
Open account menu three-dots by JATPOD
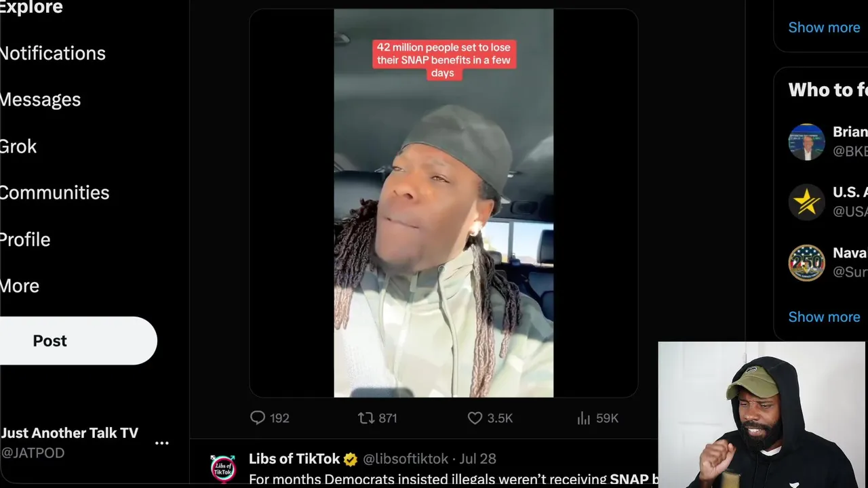pyautogui.click(x=161, y=443)
